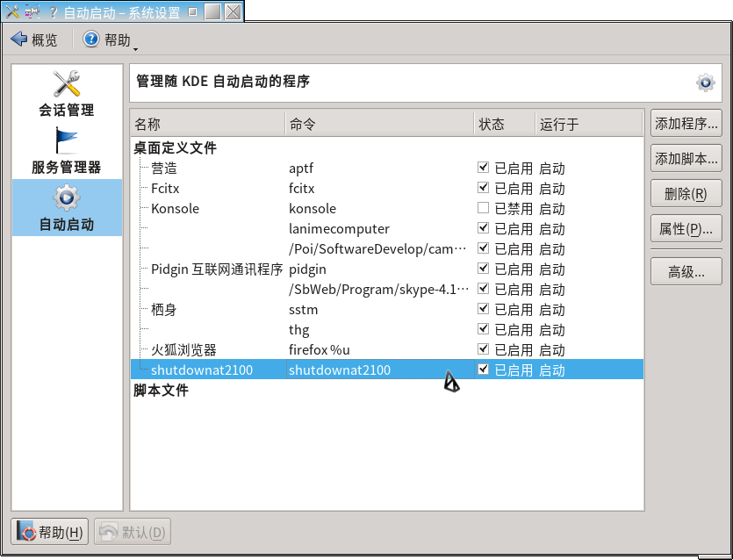Toggle checkbox for /Poi/SoftwareDevelop/cam entry
The height and width of the screenshot is (560, 733).
[483, 248]
